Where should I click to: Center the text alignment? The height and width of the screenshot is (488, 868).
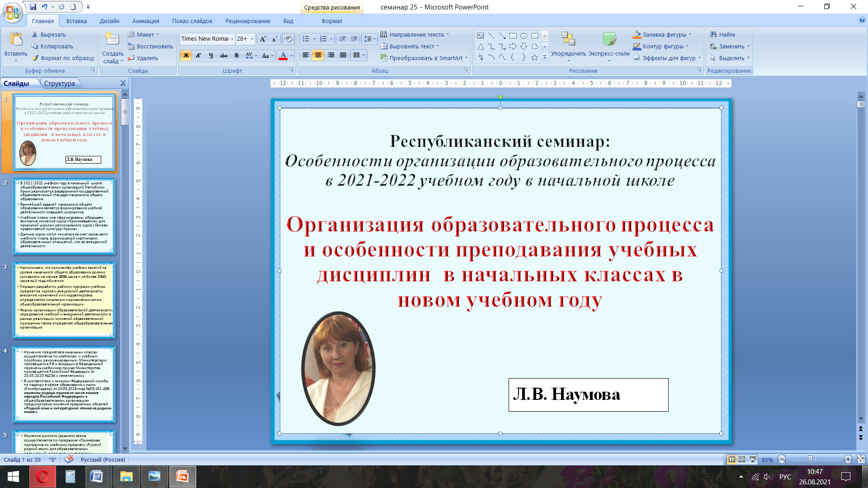coord(318,55)
